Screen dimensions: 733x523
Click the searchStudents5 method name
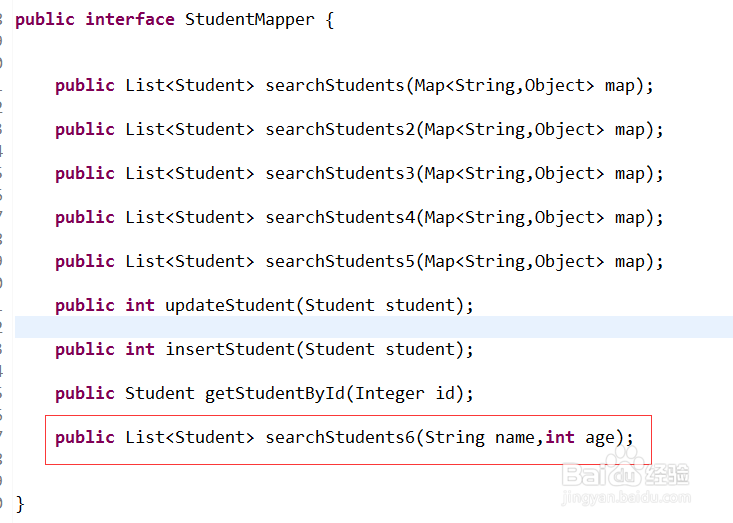(340, 261)
